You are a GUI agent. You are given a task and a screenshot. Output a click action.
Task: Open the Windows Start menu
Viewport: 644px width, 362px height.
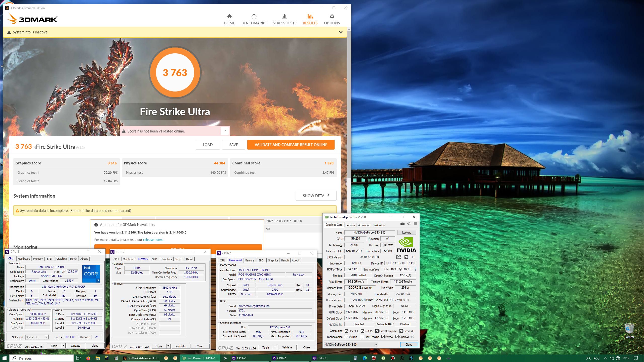click(4, 358)
